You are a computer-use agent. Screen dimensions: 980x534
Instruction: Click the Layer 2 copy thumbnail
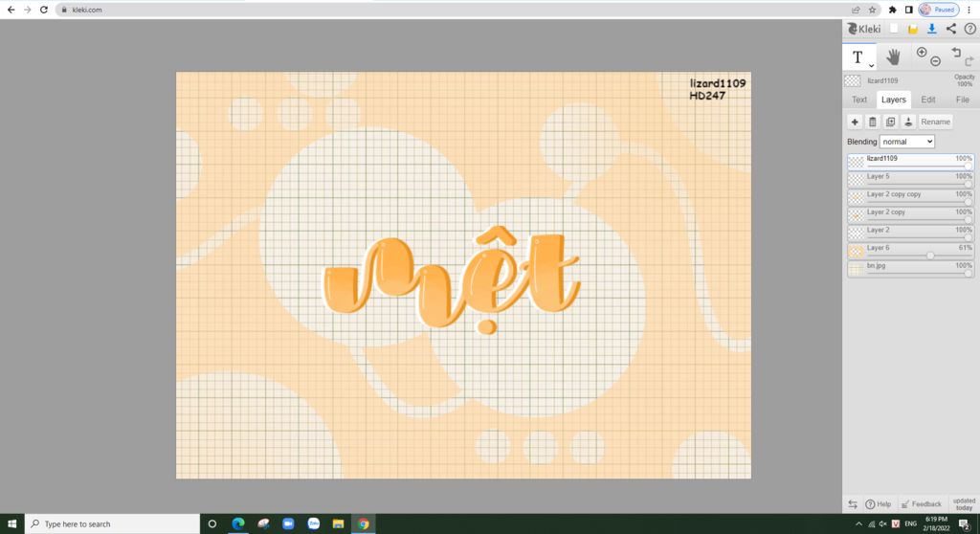click(x=856, y=215)
